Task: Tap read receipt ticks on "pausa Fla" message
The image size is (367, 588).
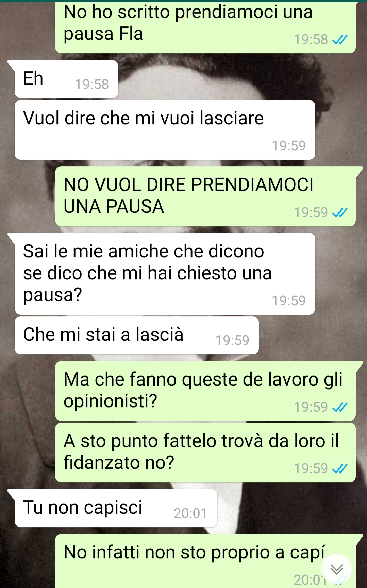Action: (339, 40)
